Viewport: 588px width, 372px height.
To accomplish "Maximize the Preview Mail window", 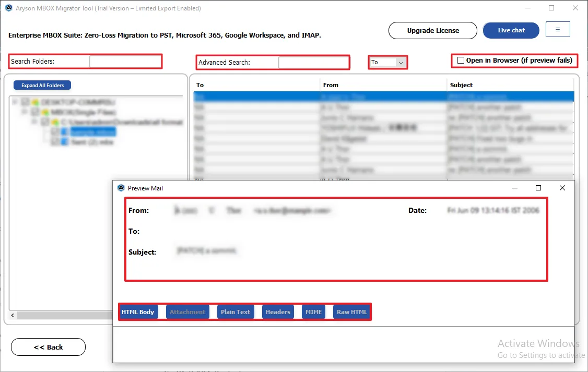I will (x=538, y=188).
